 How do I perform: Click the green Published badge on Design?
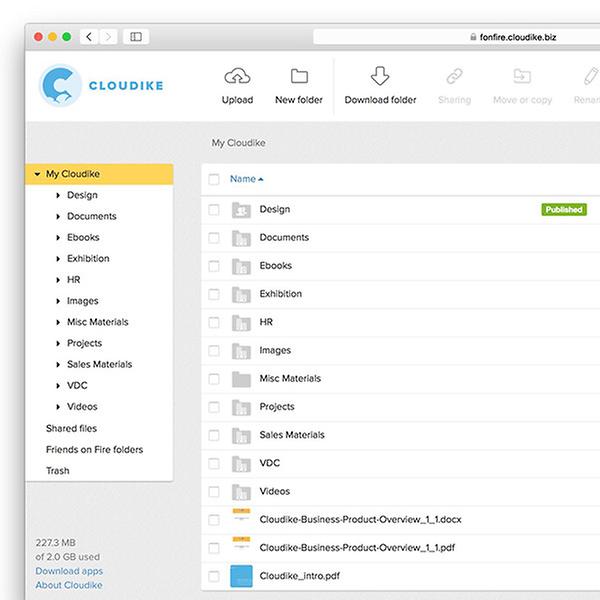[564, 210]
